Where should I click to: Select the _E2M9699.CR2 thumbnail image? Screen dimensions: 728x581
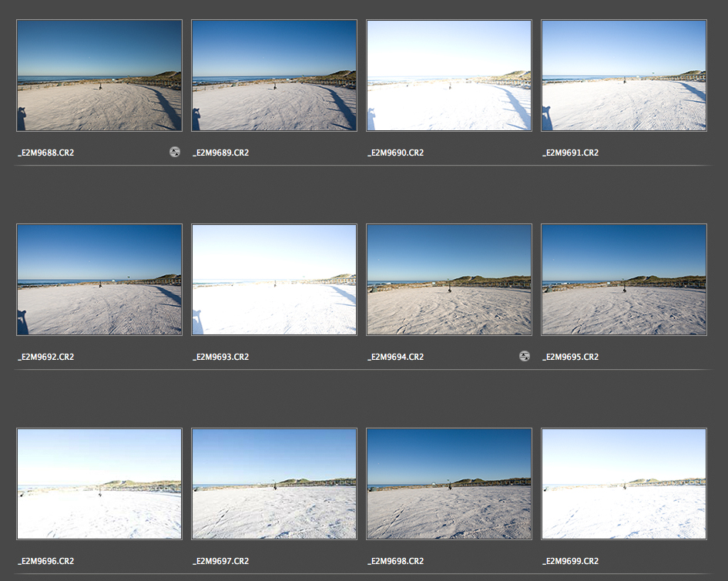point(624,484)
